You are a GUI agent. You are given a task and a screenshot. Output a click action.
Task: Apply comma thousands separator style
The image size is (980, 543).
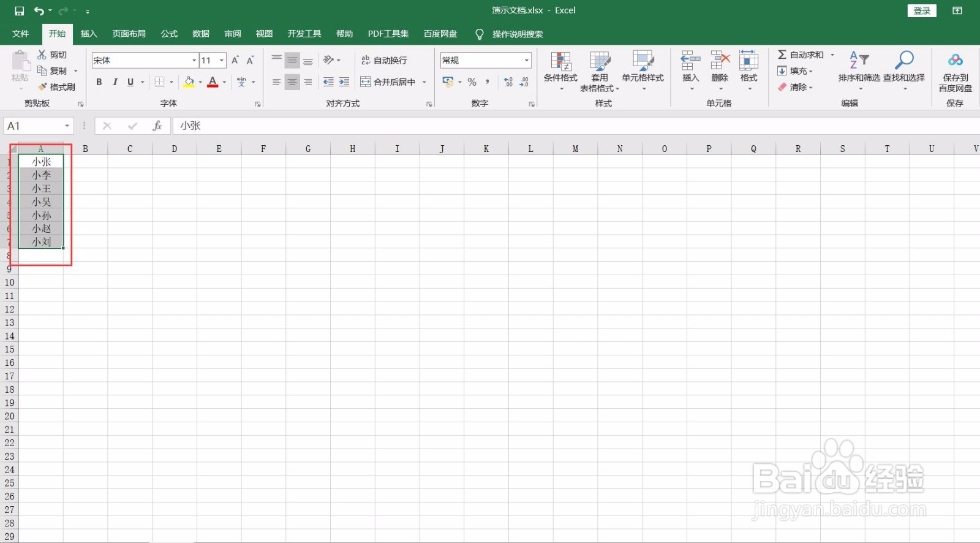point(488,82)
